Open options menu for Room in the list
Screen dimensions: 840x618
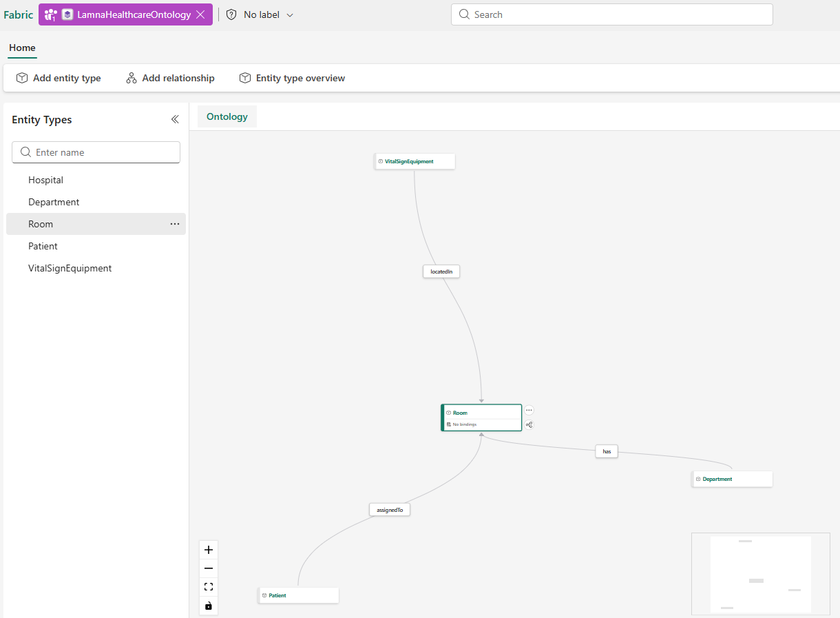point(174,223)
